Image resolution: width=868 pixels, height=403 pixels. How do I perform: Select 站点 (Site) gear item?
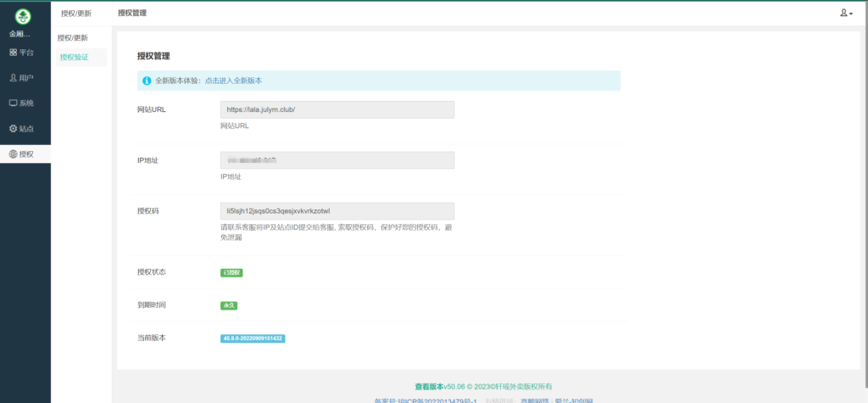point(22,129)
